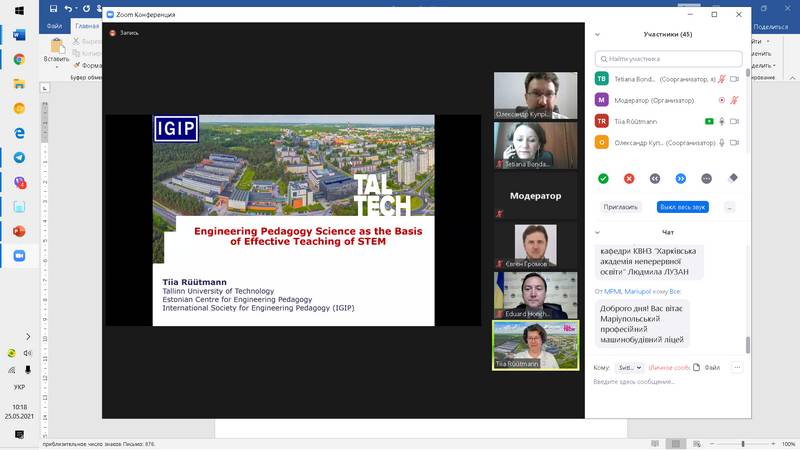This screenshot has height=450, width=800.
Task: Click УКР language indicator
Action: pyautogui.click(x=19, y=387)
